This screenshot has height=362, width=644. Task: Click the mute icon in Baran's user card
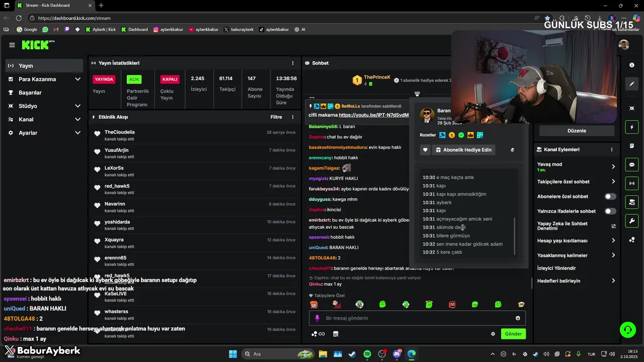512,150
